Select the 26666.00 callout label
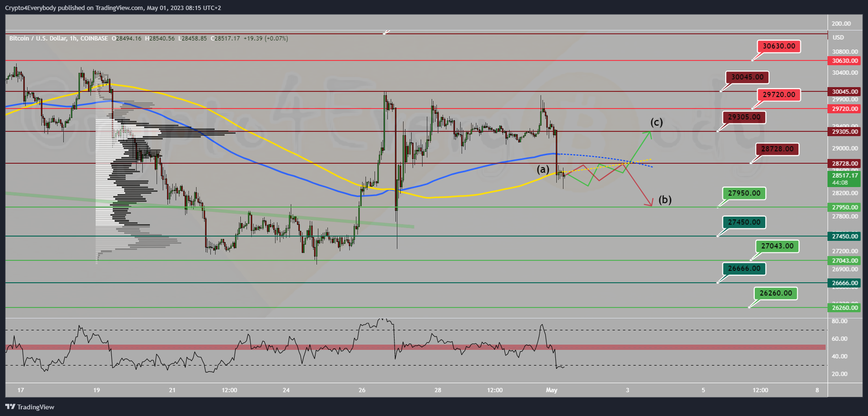Image resolution: width=868 pixels, height=416 pixels. pyautogui.click(x=744, y=268)
